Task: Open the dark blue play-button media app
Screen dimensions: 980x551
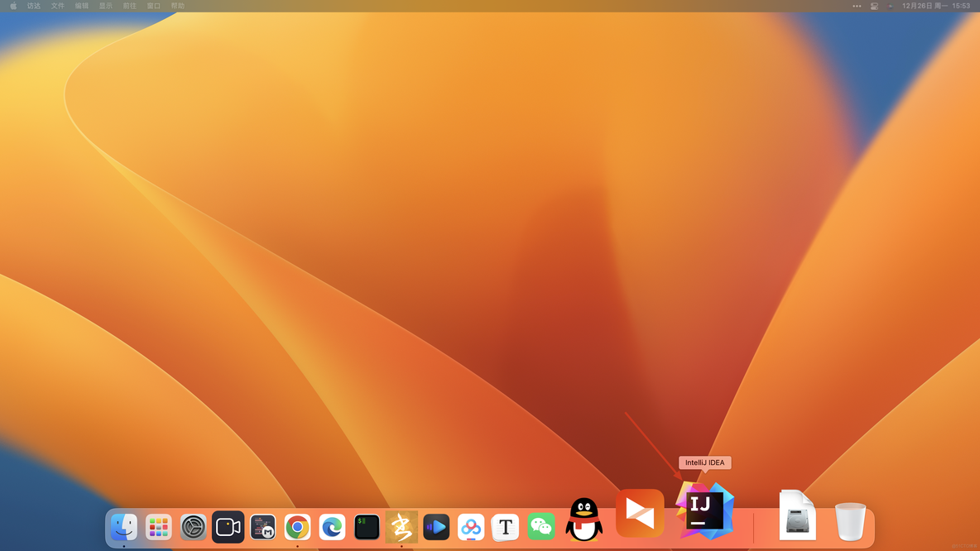Action: click(x=436, y=527)
